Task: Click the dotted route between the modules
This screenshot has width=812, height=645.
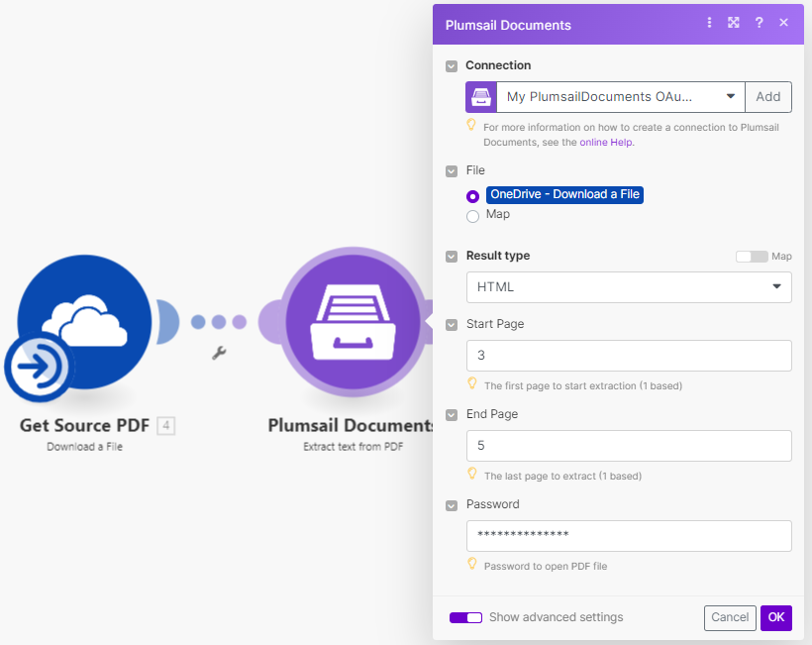Action: pyautogui.click(x=219, y=322)
